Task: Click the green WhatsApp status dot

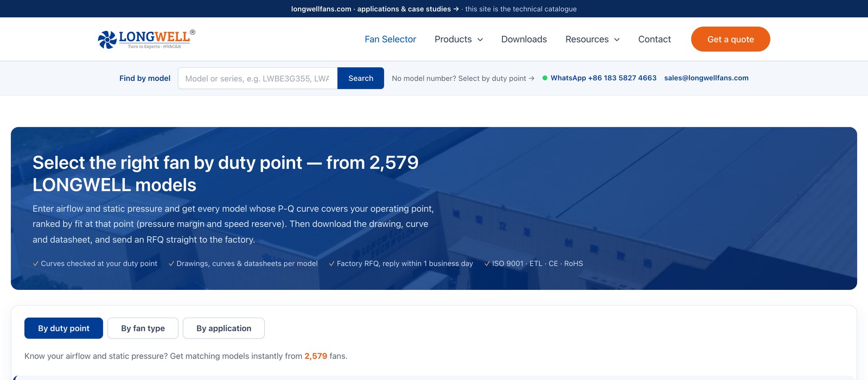Action: (545, 78)
